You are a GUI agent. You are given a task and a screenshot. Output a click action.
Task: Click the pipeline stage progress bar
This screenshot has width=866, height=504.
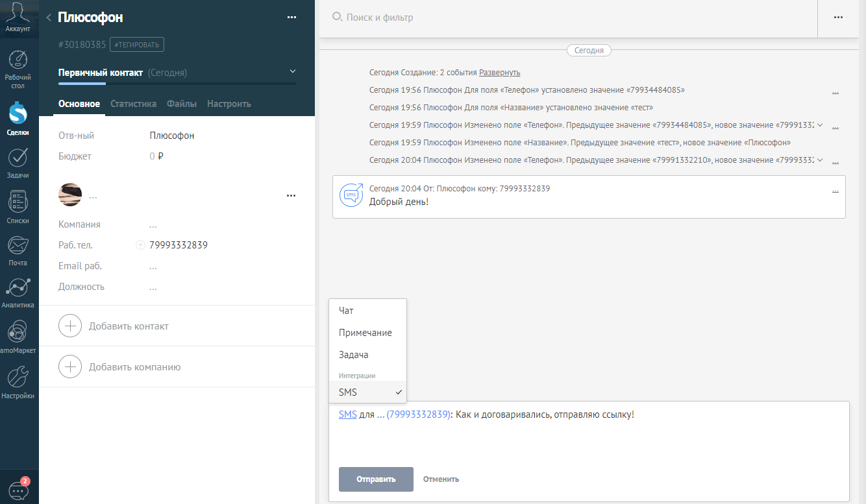[177, 84]
